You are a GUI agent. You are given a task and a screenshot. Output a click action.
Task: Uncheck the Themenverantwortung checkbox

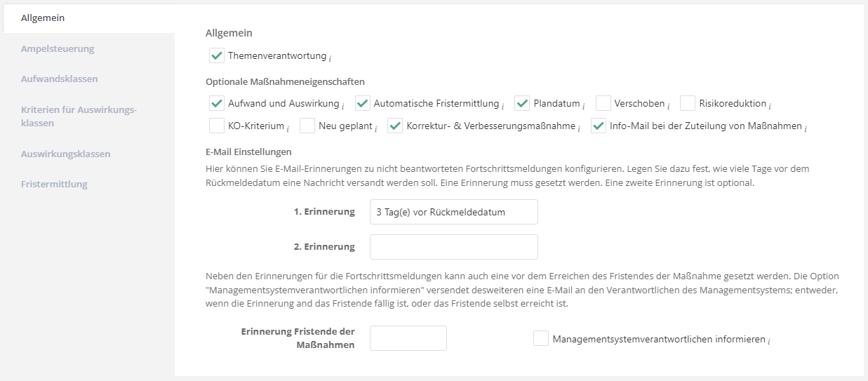pos(217,55)
